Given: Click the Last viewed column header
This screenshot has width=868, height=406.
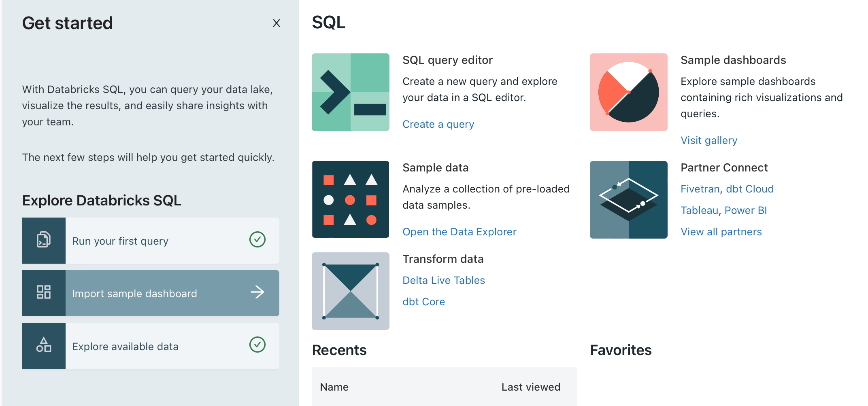Looking at the screenshot, I should click(x=530, y=387).
